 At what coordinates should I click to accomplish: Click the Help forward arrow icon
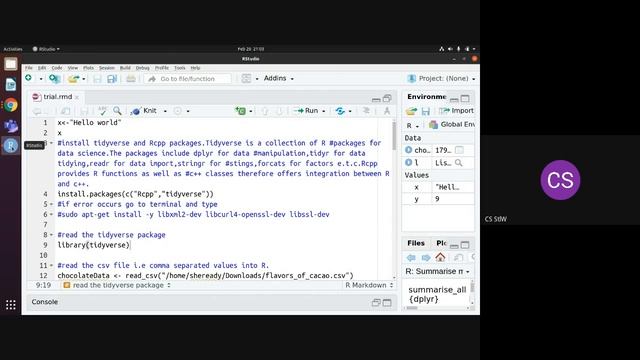tap(425, 258)
